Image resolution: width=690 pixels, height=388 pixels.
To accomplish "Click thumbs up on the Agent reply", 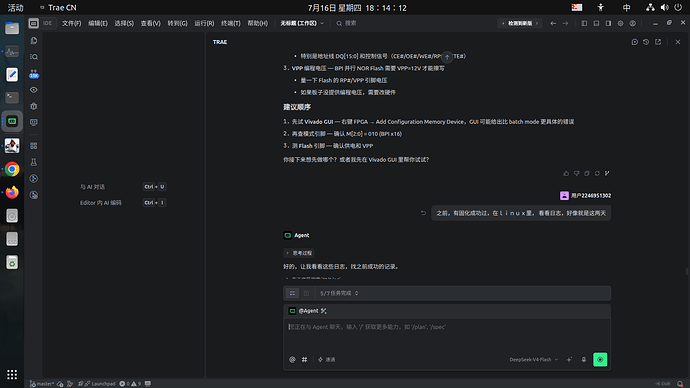I will coord(566,173).
